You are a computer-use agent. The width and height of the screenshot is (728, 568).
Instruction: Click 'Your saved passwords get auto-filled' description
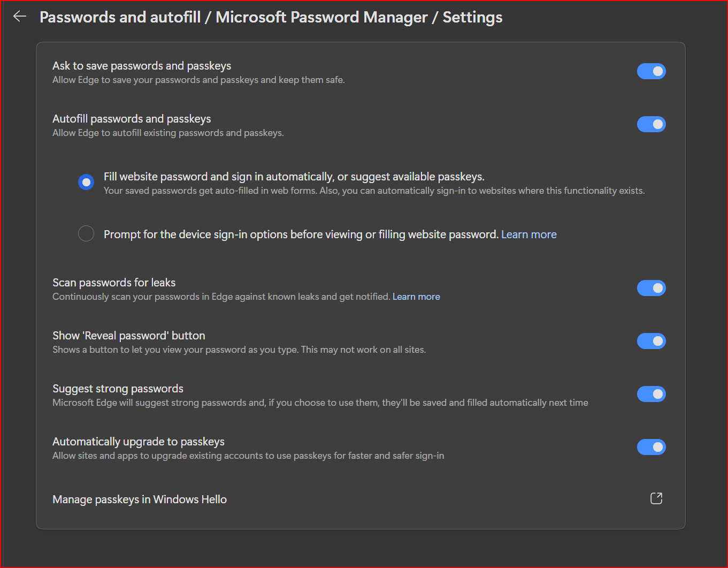374,191
